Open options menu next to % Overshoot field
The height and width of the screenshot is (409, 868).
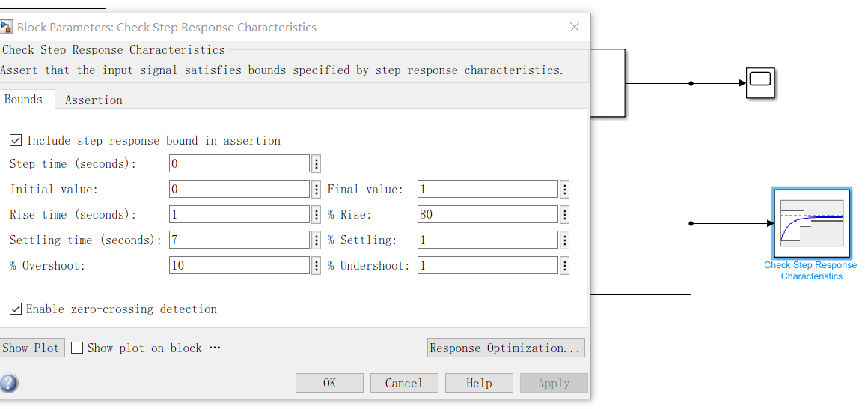coord(316,265)
